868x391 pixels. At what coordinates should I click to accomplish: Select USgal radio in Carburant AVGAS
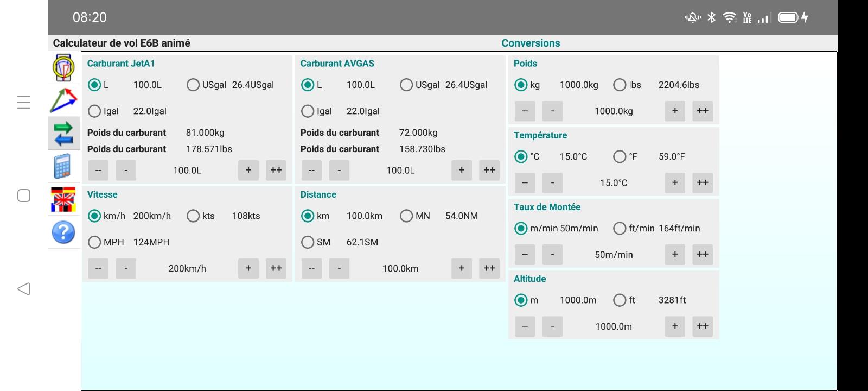tap(406, 85)
